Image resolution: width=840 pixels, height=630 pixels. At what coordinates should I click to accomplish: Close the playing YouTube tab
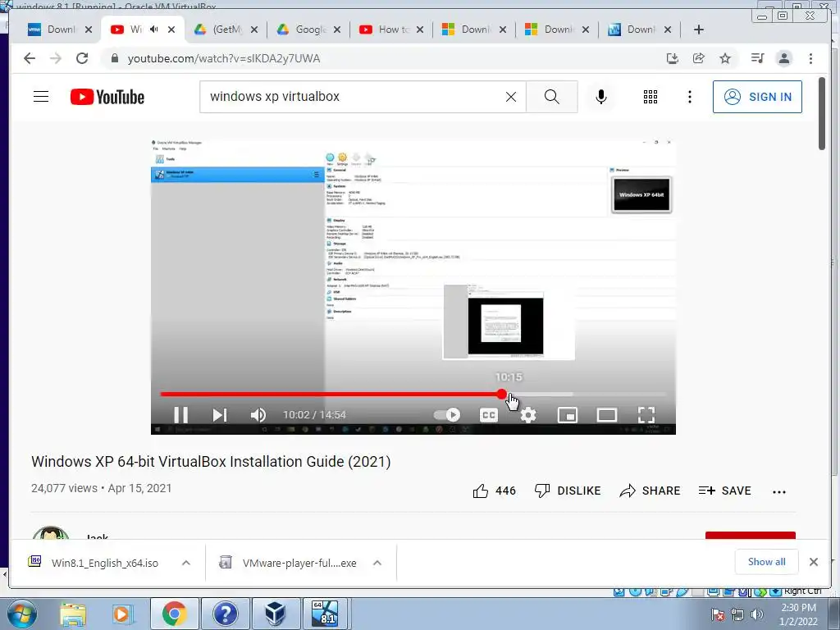click(171, 30)
